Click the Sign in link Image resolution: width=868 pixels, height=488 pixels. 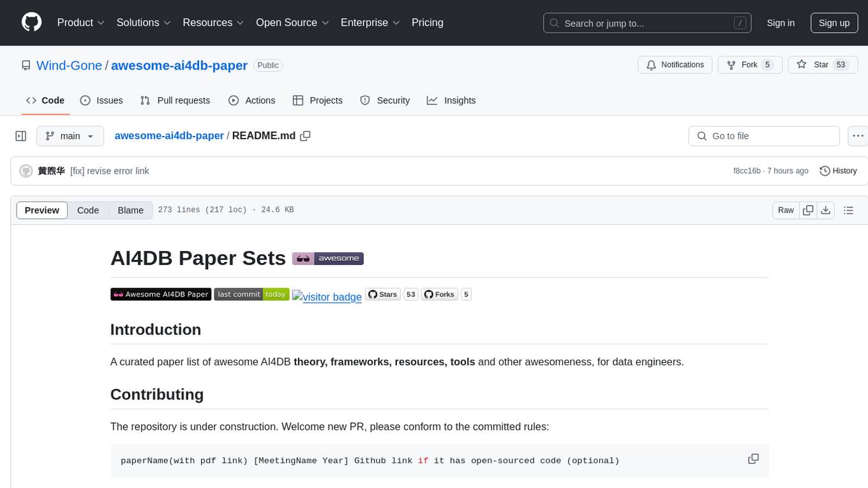781,23
